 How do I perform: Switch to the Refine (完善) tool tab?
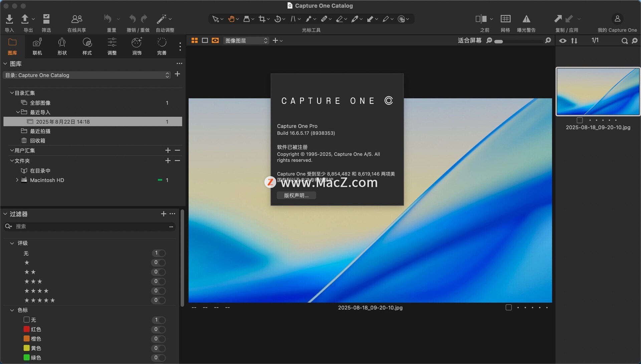click(x=162, y=46)
